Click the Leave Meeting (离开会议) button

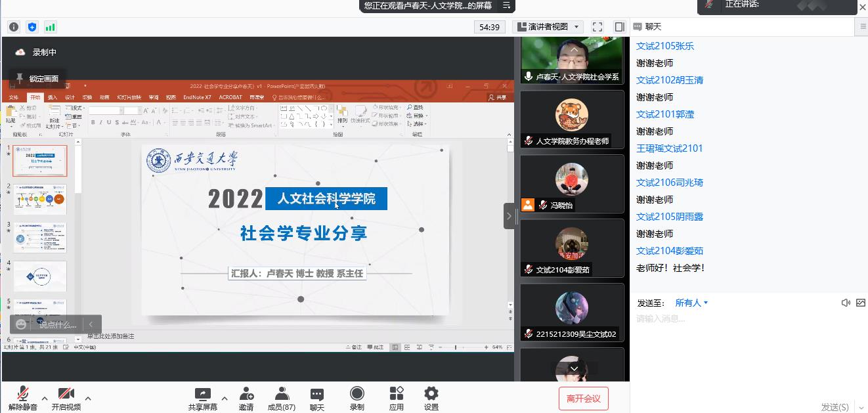(x=583, y=399)
